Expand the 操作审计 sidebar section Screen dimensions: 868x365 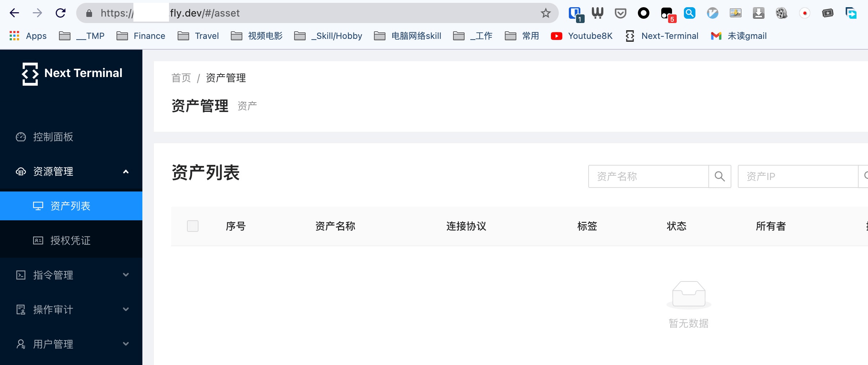click(x=71, y=310)
